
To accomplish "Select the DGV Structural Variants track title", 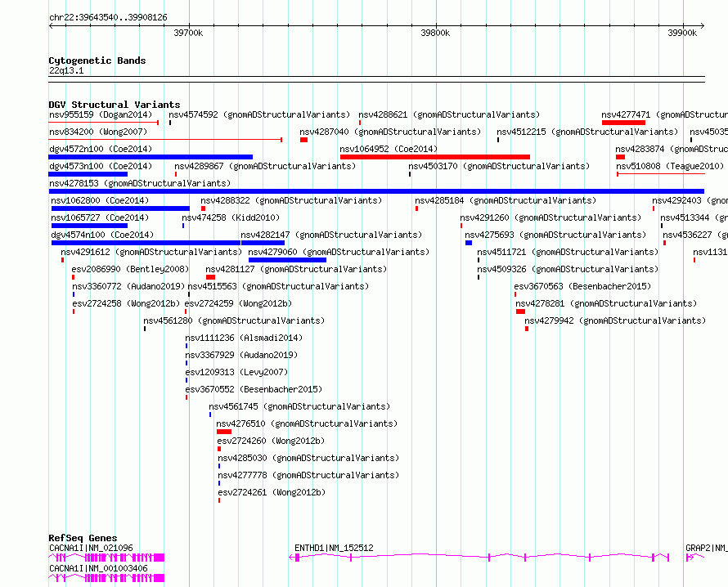I will [115, 105].
